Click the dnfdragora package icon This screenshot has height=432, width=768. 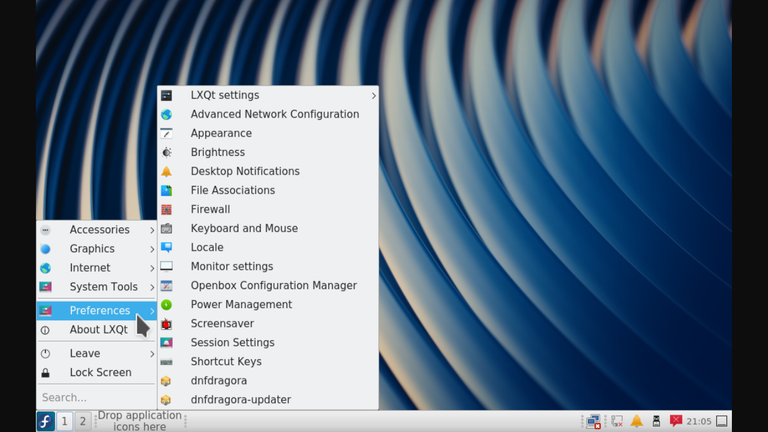pos(167,381)
